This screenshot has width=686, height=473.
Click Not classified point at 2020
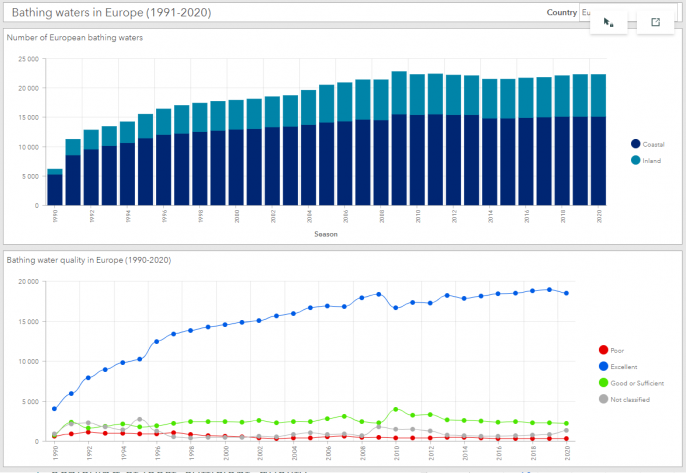pos(566,430)
